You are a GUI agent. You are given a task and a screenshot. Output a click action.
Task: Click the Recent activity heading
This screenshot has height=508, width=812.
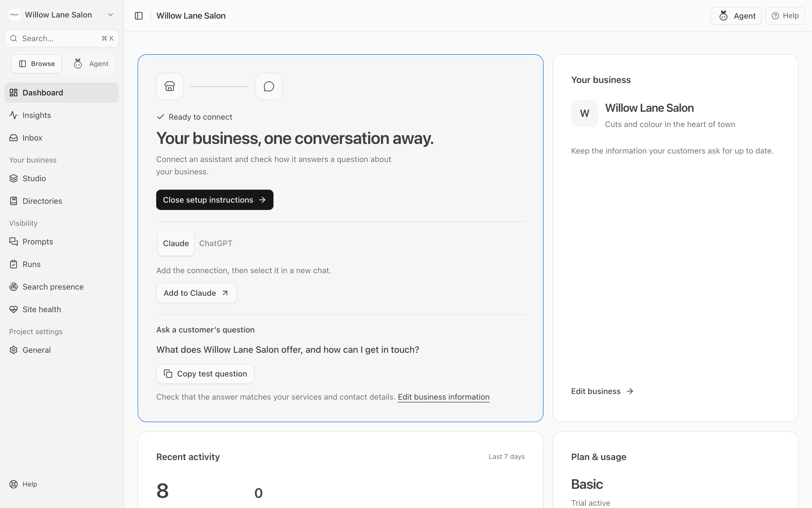pyautogui.click(x=188, y=457)
